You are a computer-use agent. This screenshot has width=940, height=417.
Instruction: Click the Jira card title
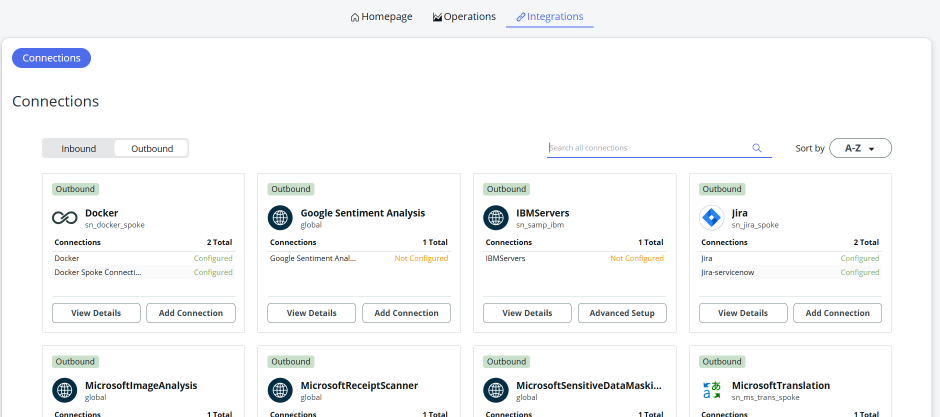pyautogui.click(x=740, y=213)
